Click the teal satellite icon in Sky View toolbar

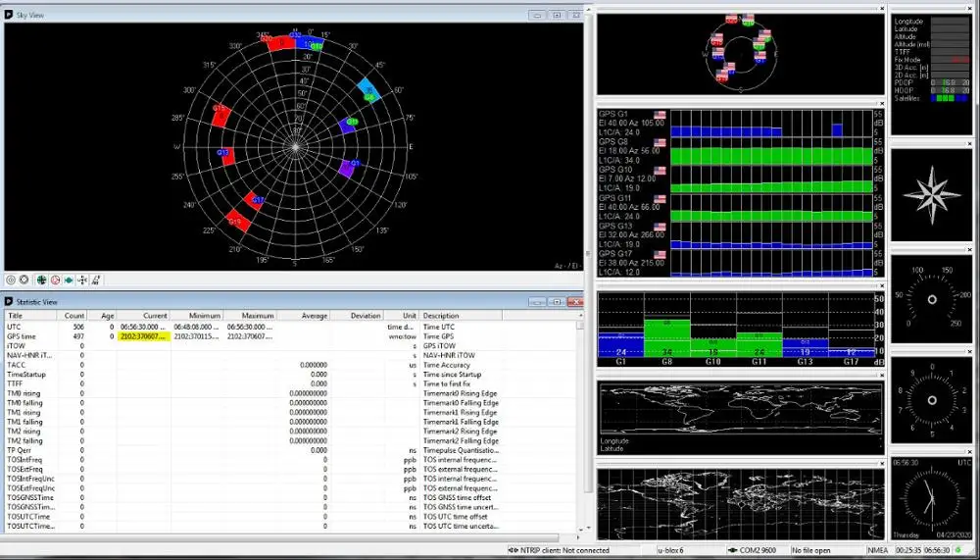click(x=69, y=280)
